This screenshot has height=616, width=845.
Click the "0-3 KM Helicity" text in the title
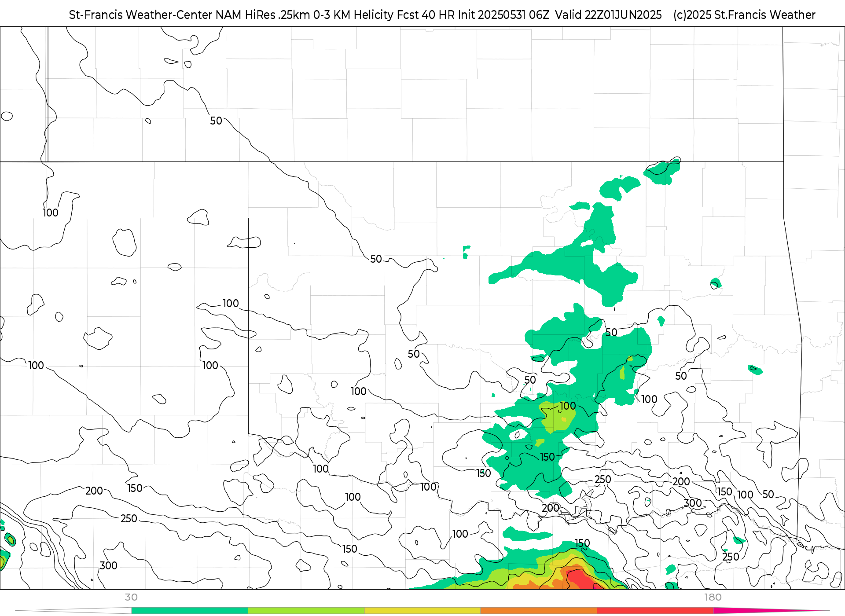353,15
